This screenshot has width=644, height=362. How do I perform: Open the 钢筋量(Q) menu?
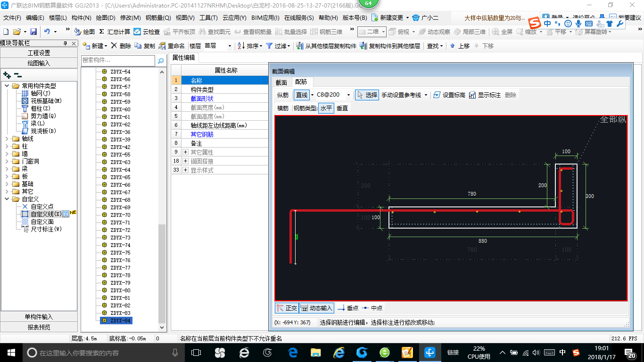coord(158,18)
